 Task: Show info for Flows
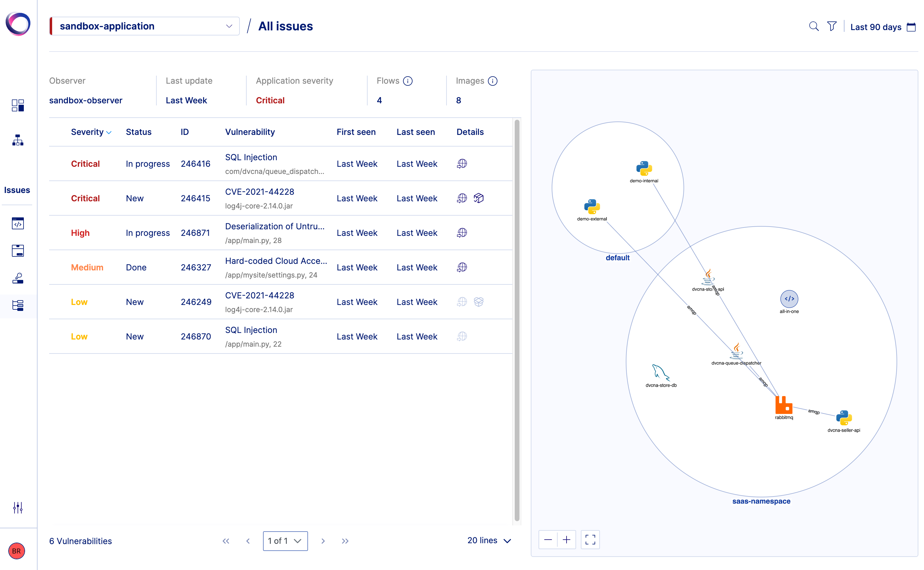coord(407,81)
